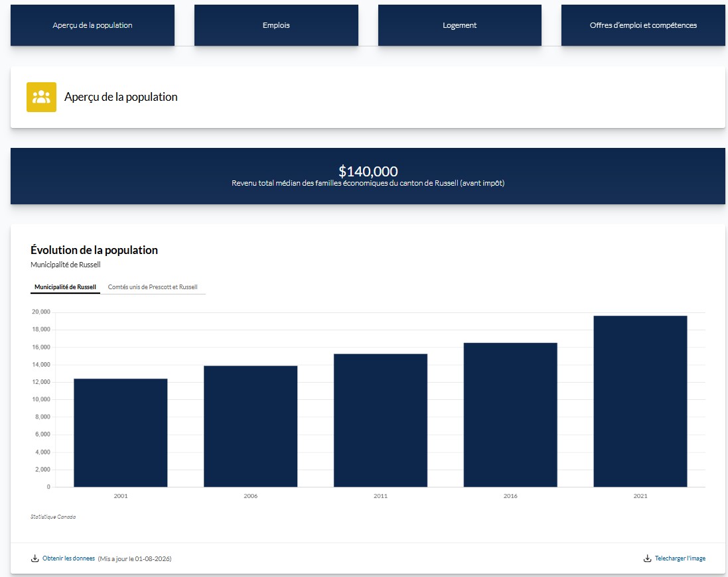Click the Telecharger l'image link
Viewport: 728px width, 577px height.
680,558
